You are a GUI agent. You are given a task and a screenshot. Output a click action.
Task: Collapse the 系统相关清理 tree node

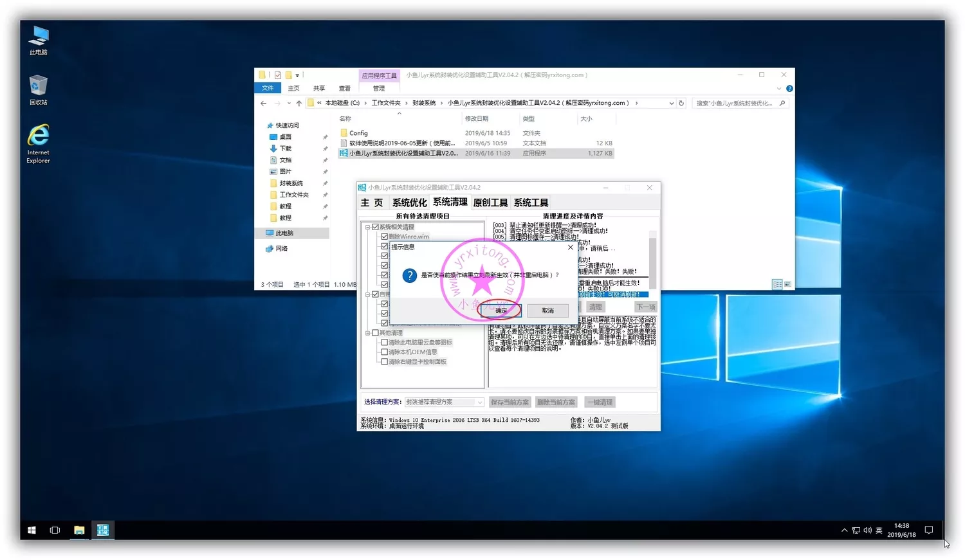(x=368, y=227)
